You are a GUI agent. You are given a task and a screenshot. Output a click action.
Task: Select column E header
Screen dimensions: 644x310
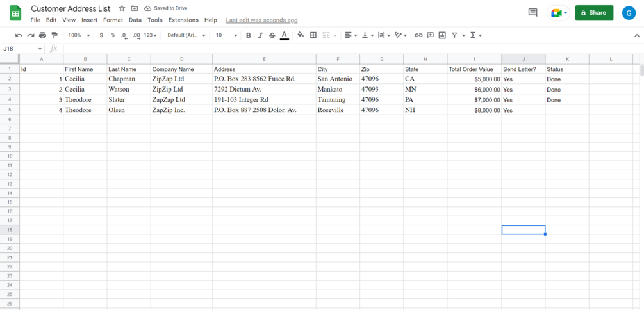[264, 59]
